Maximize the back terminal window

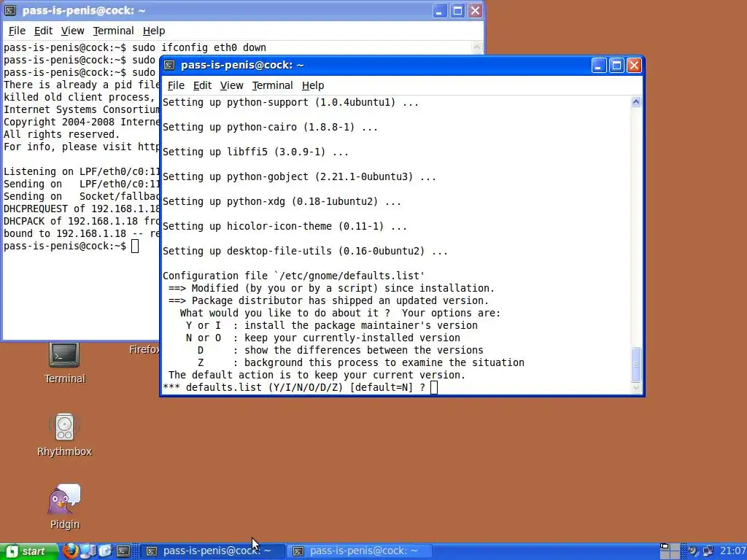(x=457, y=10)
